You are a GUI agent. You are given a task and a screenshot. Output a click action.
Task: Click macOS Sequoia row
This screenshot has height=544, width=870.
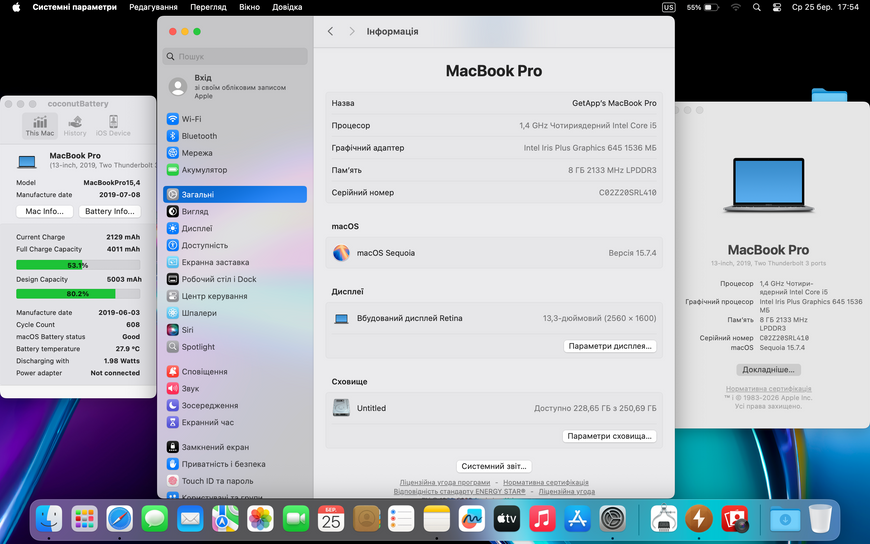(494, 253)
